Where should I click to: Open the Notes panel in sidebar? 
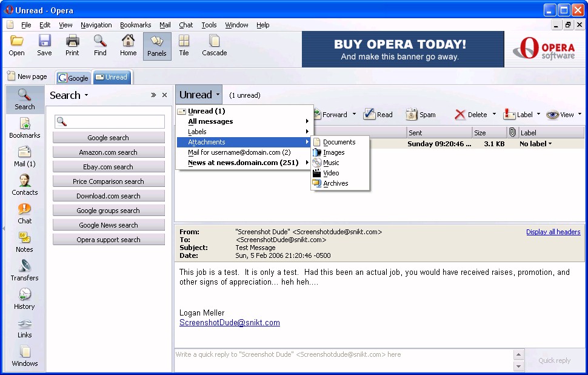[x=24, y=242]
